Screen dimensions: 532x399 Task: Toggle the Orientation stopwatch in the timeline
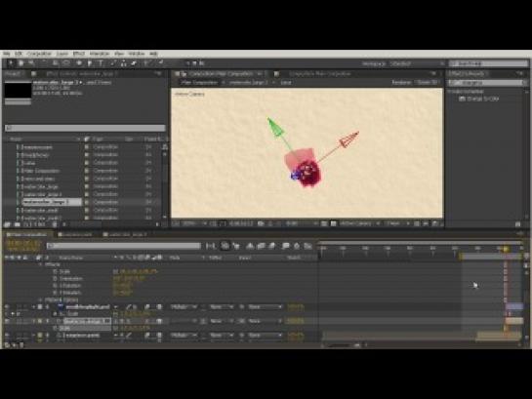[56, 279]
